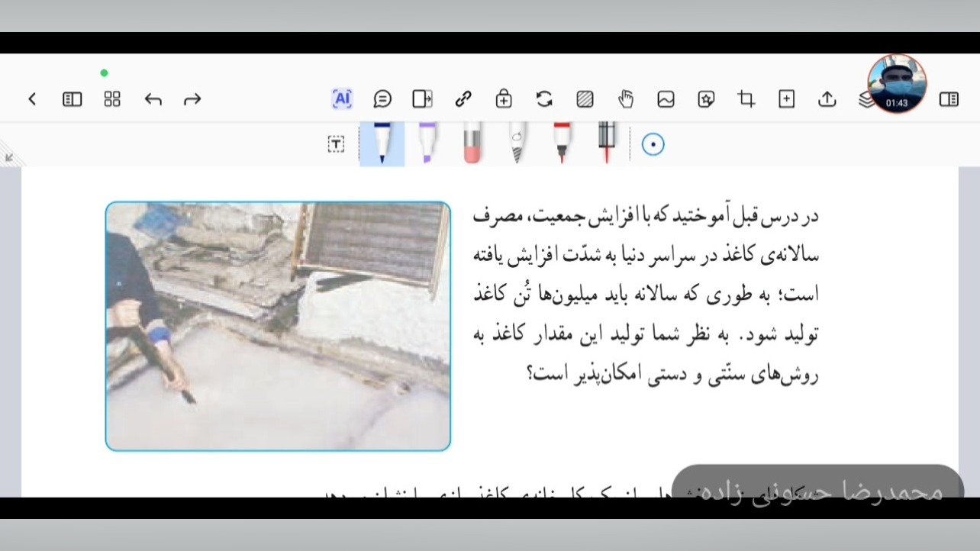The image size is (980, 551).
Task: Open the grid page overview
Action: pos(111,99)
